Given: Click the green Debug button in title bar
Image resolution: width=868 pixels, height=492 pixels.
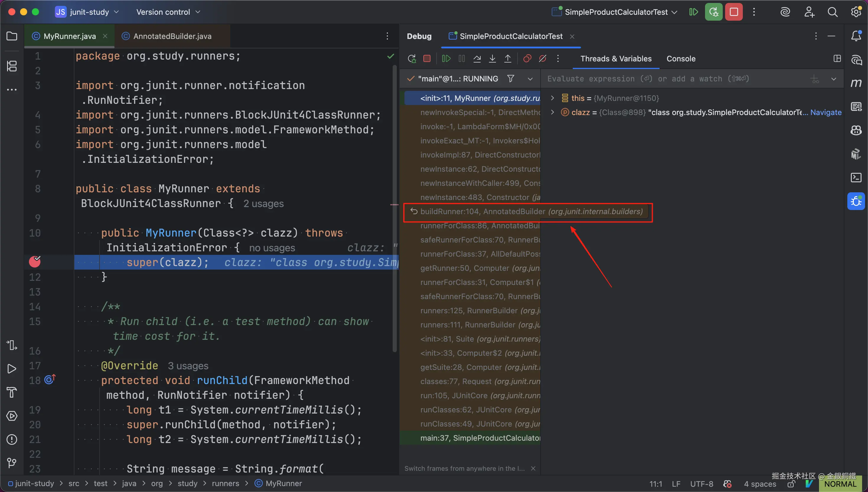Looking at the screenshot, I should [x=714, y=12].
